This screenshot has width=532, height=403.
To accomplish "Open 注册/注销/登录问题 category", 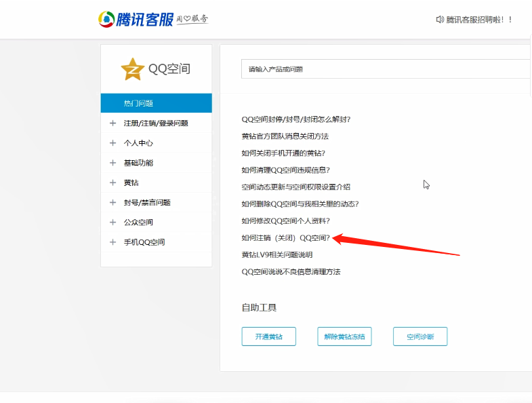I will [x=156, y=123].
